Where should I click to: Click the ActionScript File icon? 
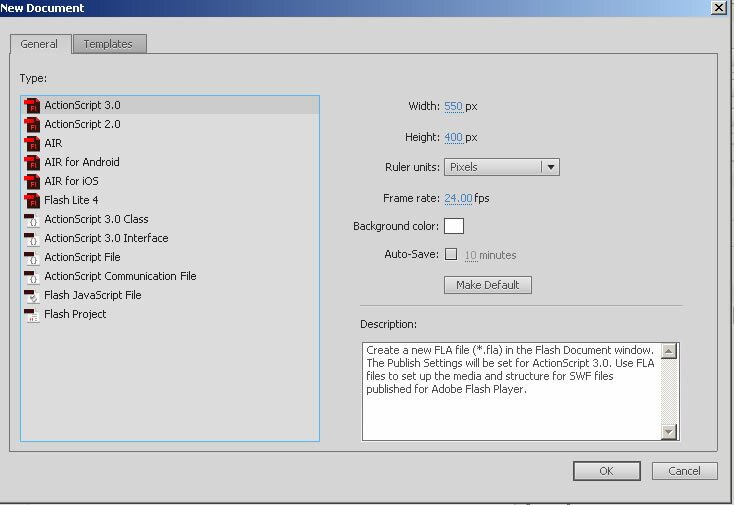[32, 257]
